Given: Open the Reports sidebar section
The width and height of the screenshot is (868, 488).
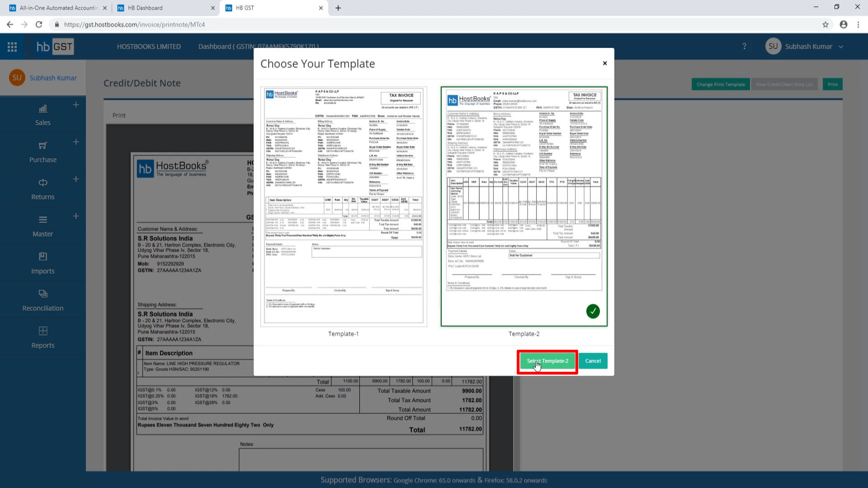Looking at the screenshot, I should 43,338.
